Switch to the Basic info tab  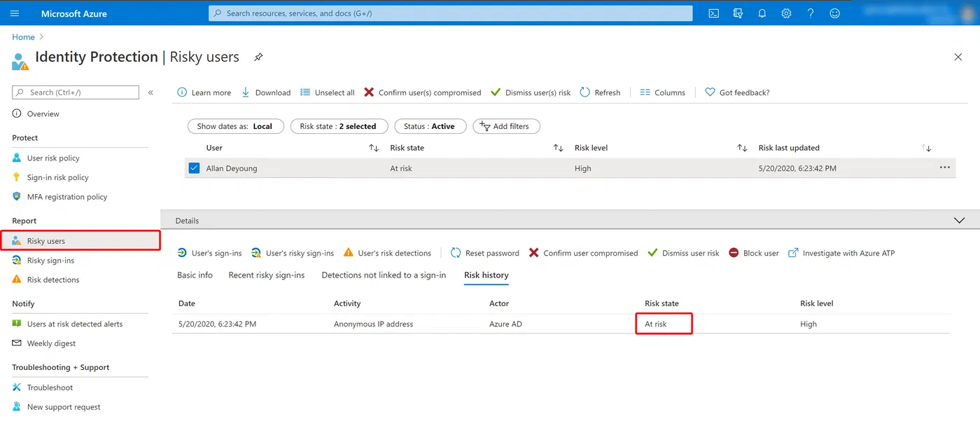click(195, 275)
